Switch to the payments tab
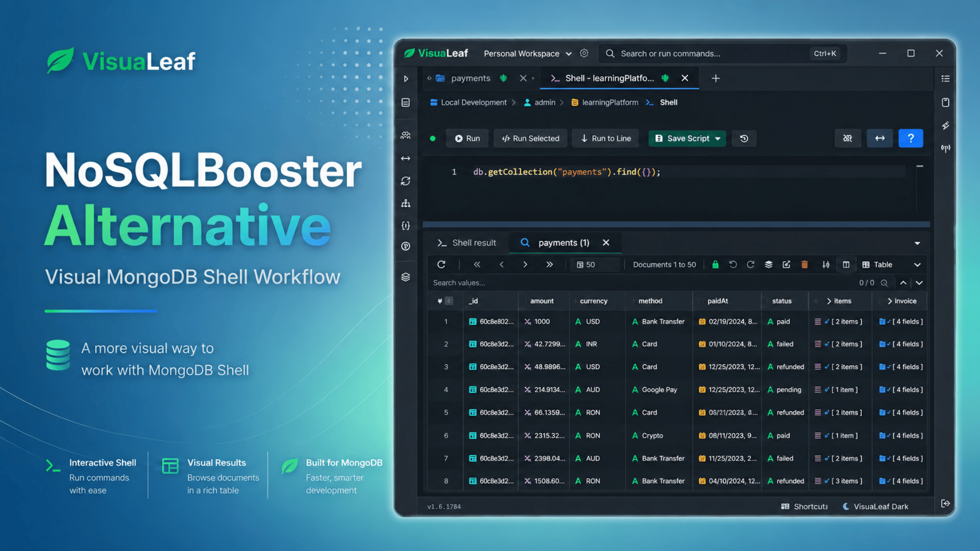Image resolution: width=980 pixels, height=551 pixels. (470, 78)
